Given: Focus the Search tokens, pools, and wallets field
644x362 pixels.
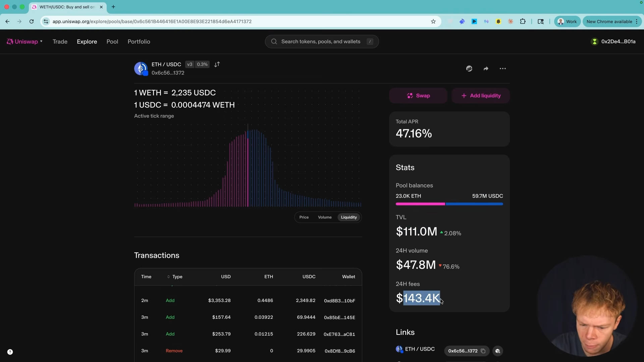Looking at the screenshot, I should 322,42.
